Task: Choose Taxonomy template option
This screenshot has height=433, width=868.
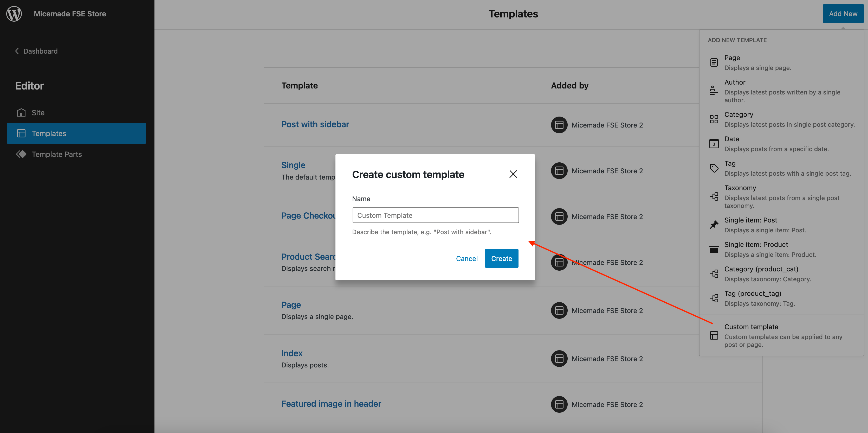Action: click(x=781, y=196)
